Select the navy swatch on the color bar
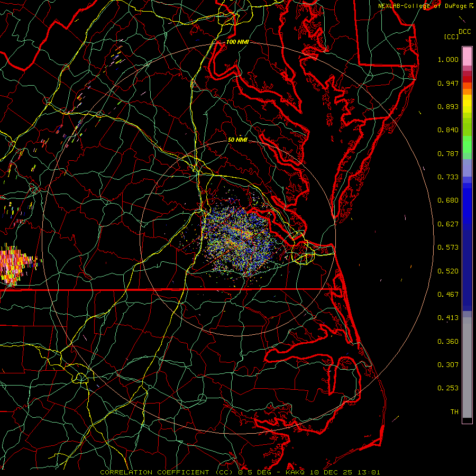Viewport: 476px width, 476px height. point(467,270)
